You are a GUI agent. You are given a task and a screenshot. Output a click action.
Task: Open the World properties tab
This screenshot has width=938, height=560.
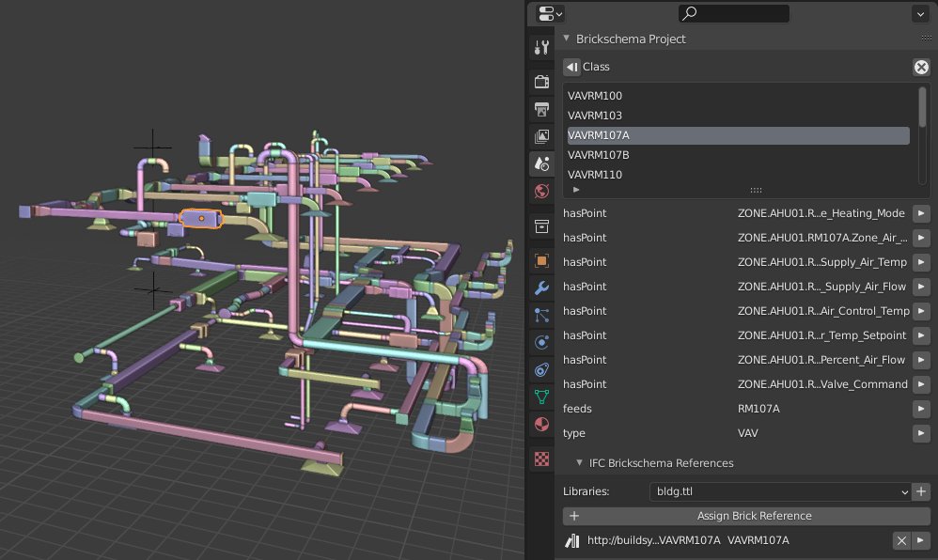(541, 192)
